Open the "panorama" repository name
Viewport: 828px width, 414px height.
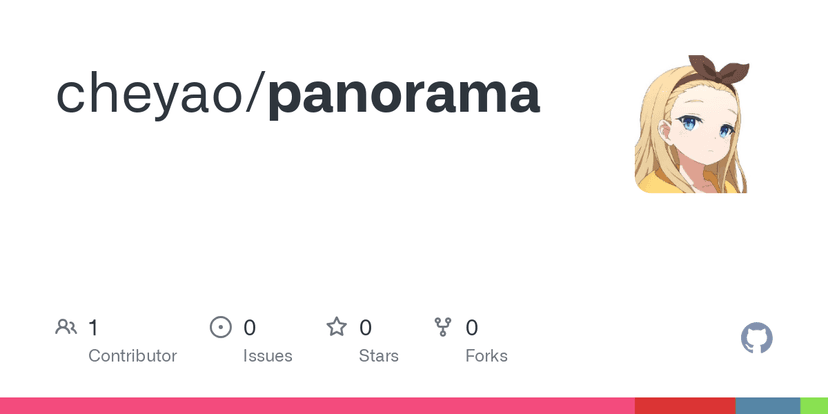404,93
